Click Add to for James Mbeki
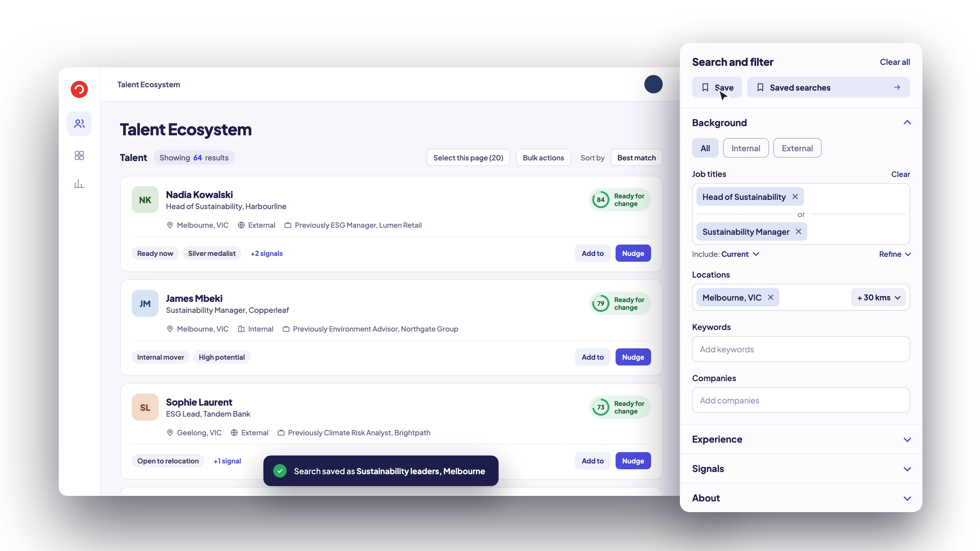Viewport: 980px width, 551px height. 592,357
